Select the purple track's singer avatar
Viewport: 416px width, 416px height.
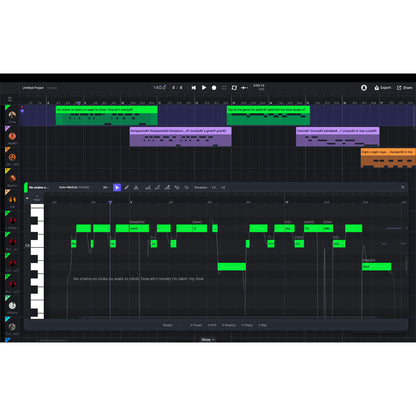[12, 136]
